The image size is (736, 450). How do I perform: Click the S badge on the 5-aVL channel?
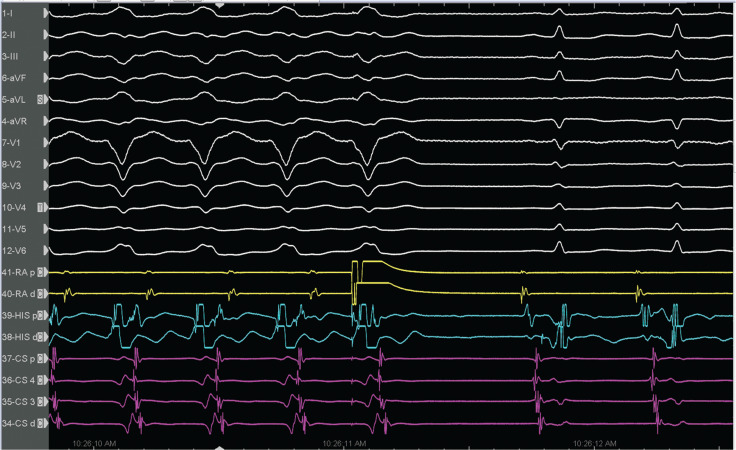coord(41,100)
